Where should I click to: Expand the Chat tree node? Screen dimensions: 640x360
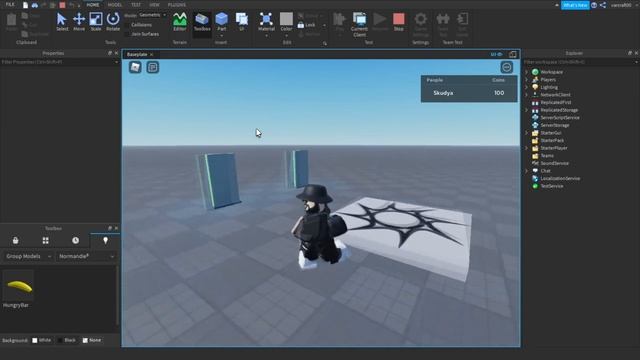527,171
